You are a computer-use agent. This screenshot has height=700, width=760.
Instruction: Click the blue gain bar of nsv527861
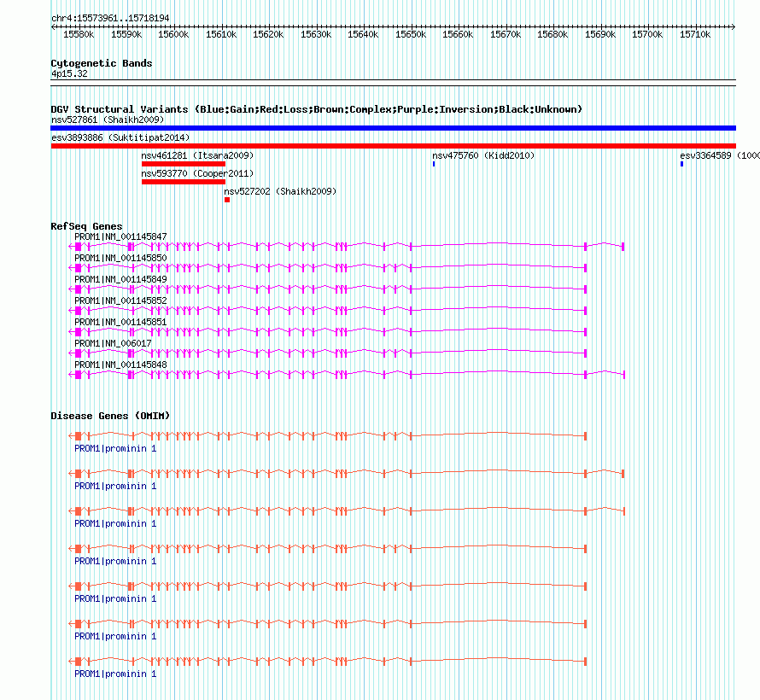393,128
